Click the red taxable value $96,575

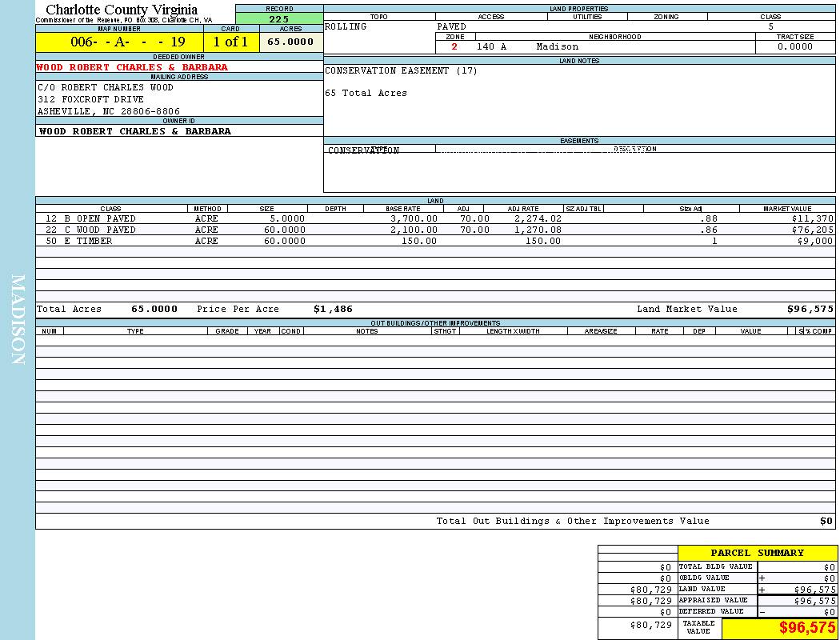[807, 628]
